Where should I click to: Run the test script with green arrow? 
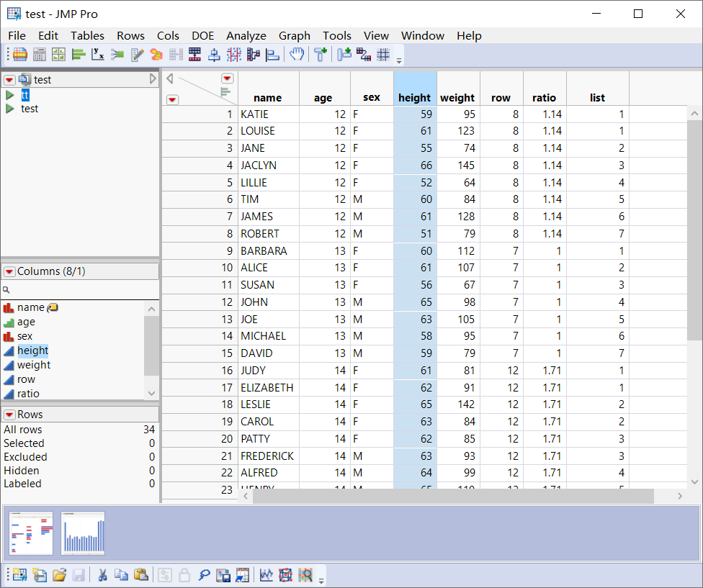[9, 109]
